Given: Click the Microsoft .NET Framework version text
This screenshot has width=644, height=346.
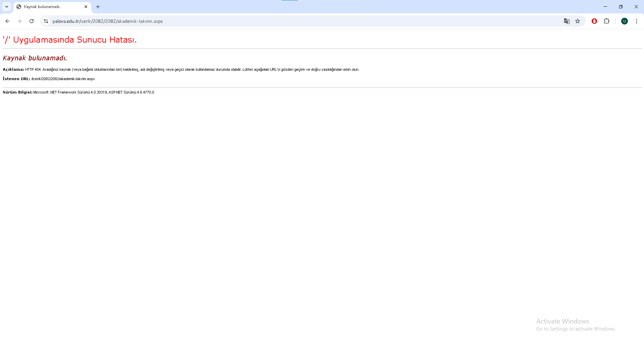Looking at the screenshot, I should coord(94,92).
